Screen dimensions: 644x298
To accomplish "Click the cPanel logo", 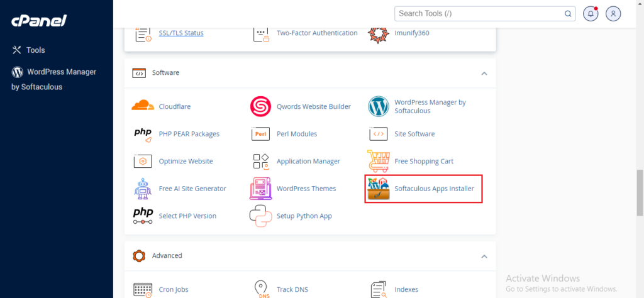I will [x=38, y=21].
